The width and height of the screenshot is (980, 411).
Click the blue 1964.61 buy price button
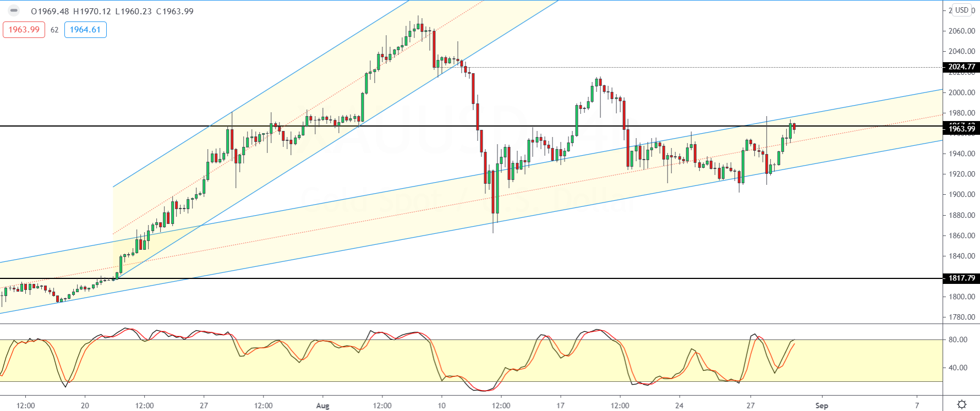pos(85,30)
